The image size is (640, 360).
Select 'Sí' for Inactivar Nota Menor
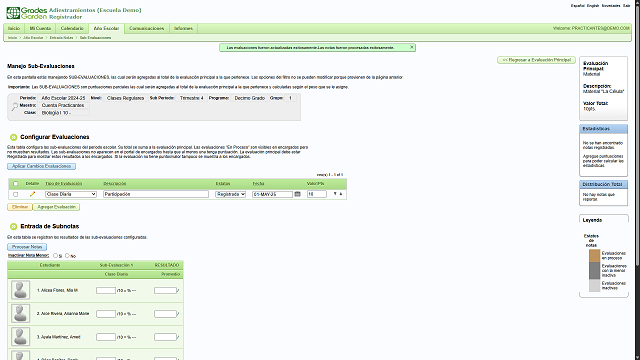pyautogui.click(x=56, y=256)
